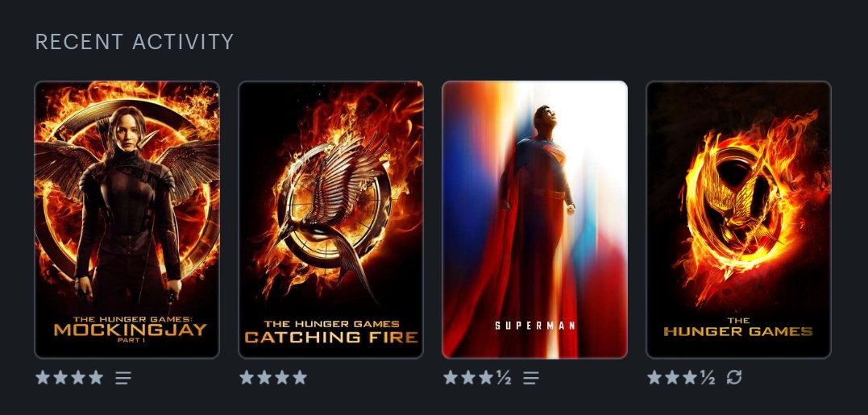The image size is (868, 415).
Task: Click the SUPERMAN title text on the poster
Action: point(535,326)
